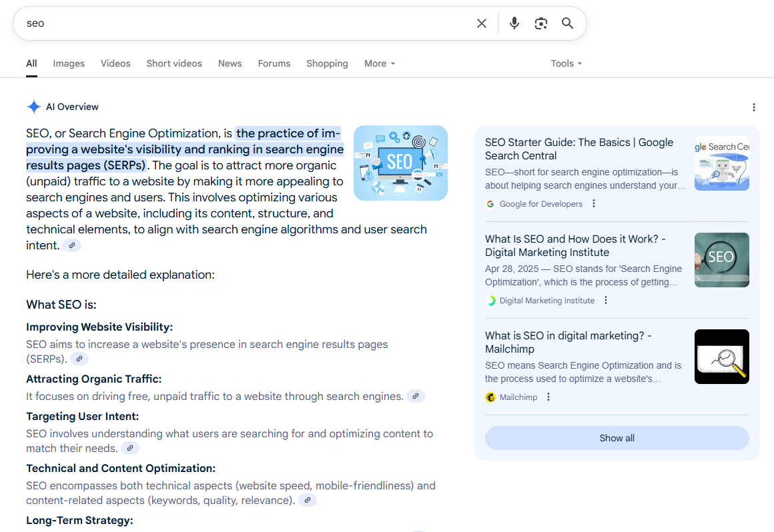
Task: Click Show all sources button
Action: pos(617,438)
